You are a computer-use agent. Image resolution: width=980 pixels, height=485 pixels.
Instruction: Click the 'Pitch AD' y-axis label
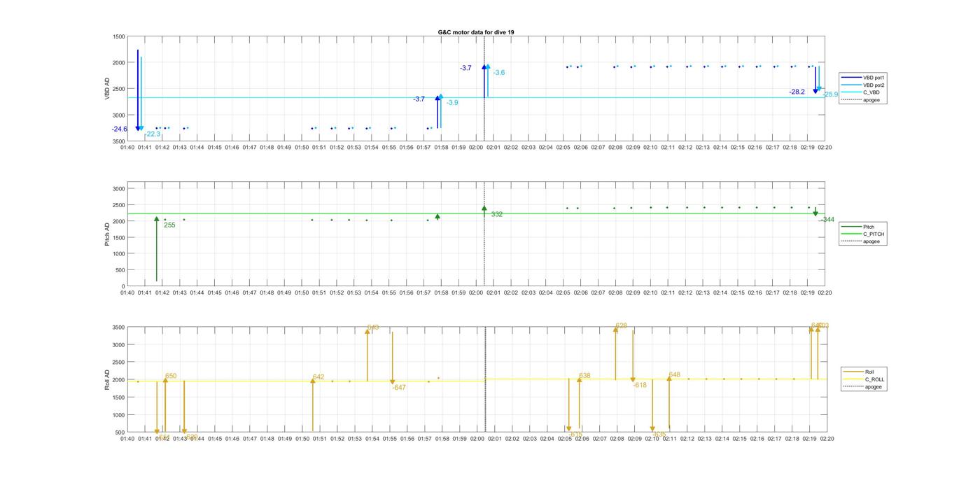click(108, 234)
